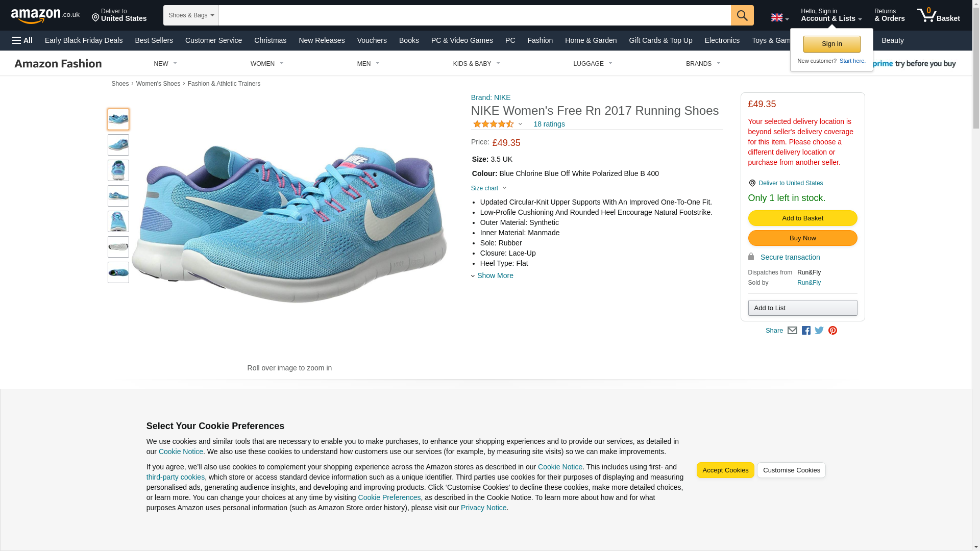Click the search magnifier button
Screen dimensions: 980x551
coord(742,15)
